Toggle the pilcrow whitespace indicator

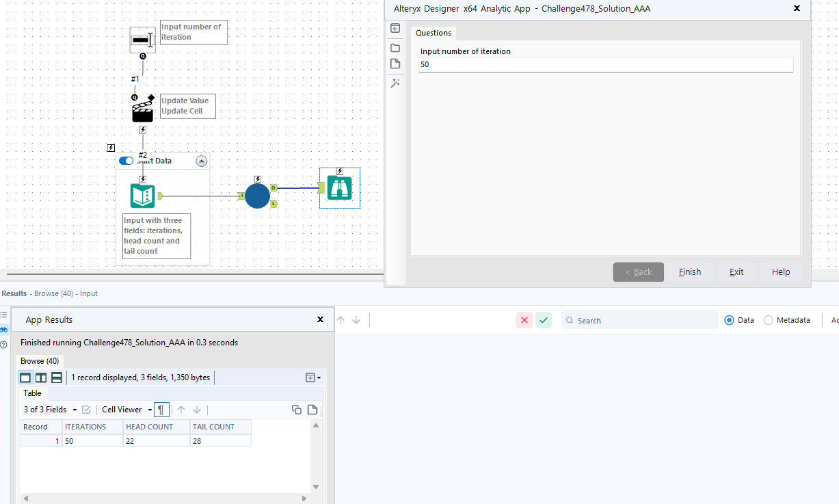point(161,409)
